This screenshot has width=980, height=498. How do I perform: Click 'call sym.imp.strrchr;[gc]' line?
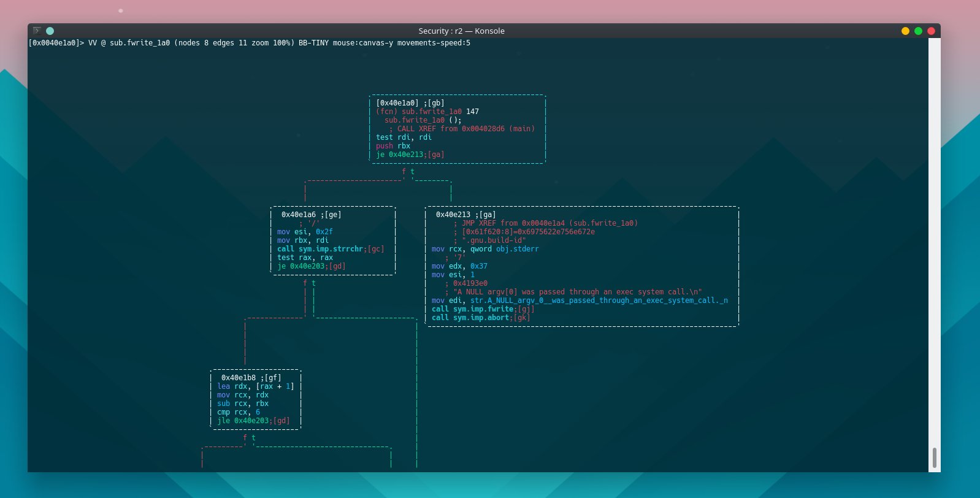pos(331,249)
